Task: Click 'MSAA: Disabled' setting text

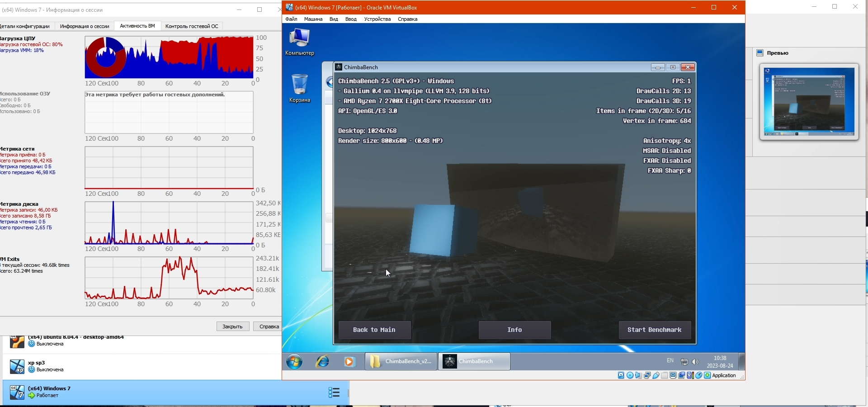Action: (667, 151)
